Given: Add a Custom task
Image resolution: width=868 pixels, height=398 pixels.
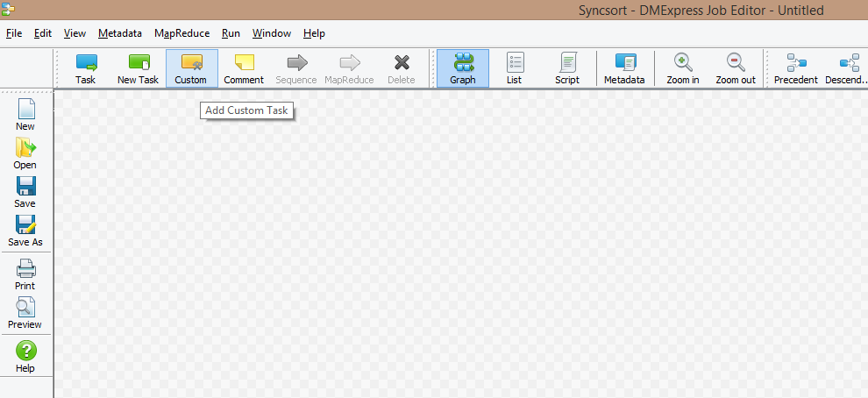Looking at the screenshot, I should pos(191,68).
